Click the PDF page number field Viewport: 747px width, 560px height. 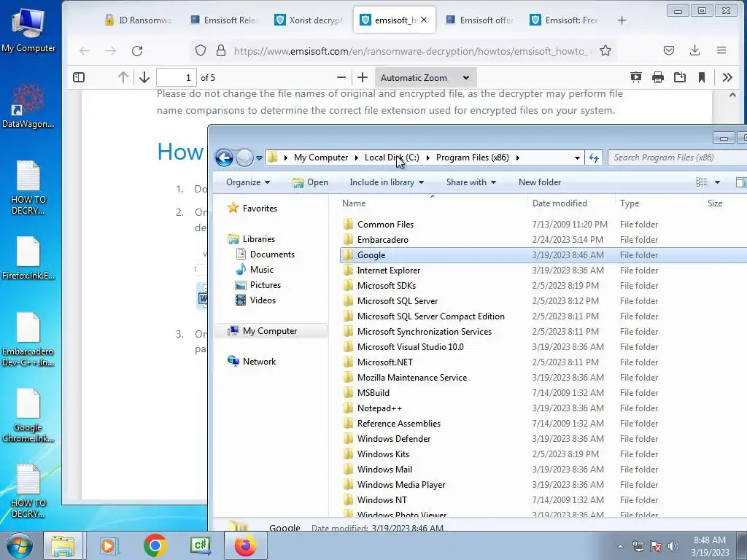[x=177, y=77]
